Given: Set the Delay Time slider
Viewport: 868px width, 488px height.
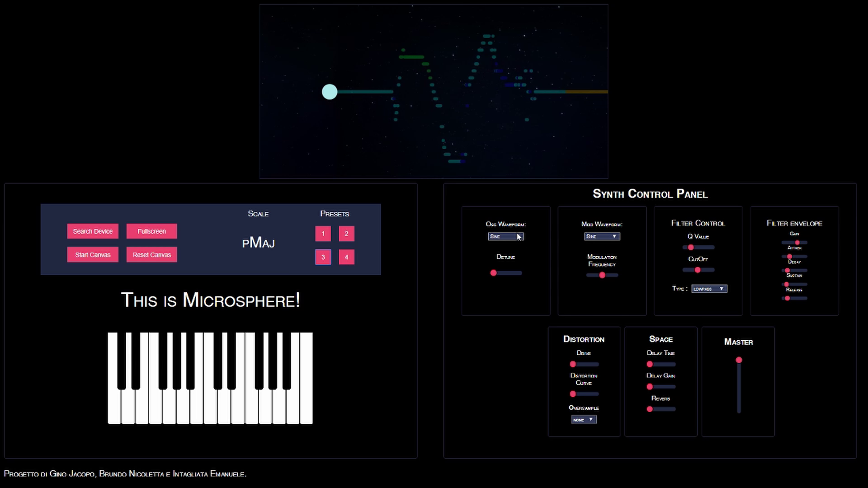Looking at the screenshot, I should click(x=661, y=364).
